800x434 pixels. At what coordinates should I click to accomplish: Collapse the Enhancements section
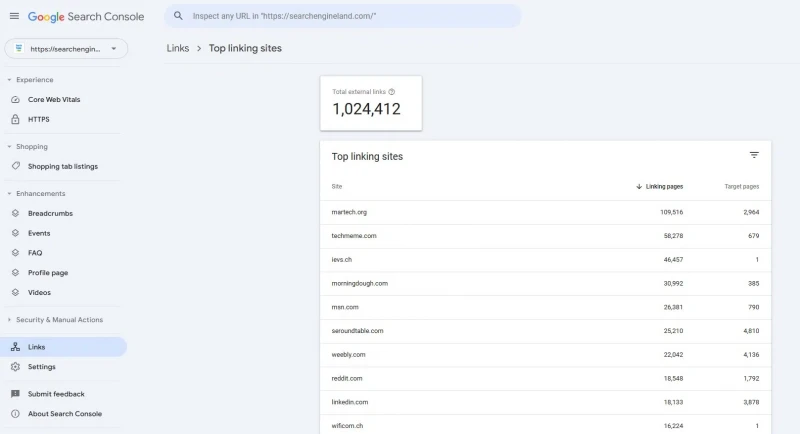(9, 194)
